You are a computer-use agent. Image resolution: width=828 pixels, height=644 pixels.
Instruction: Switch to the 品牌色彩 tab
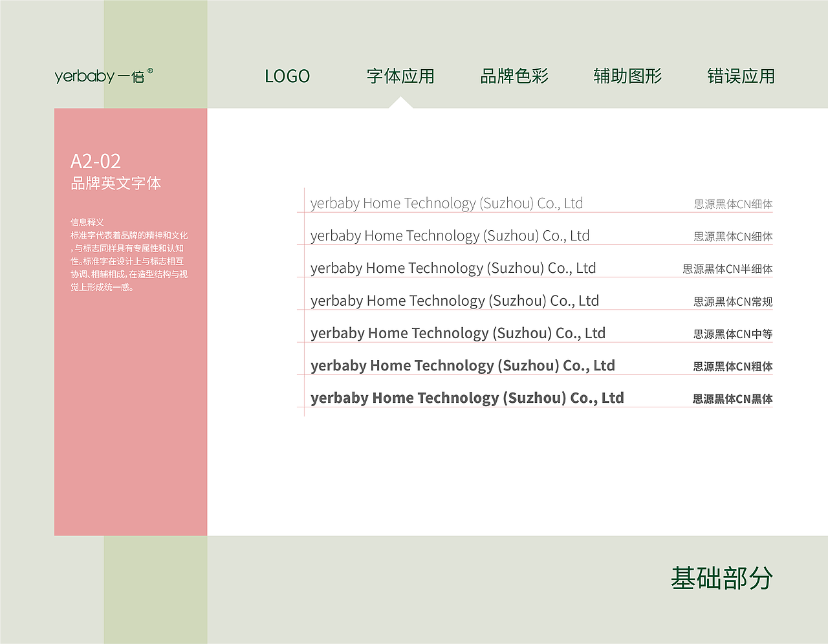514,76
